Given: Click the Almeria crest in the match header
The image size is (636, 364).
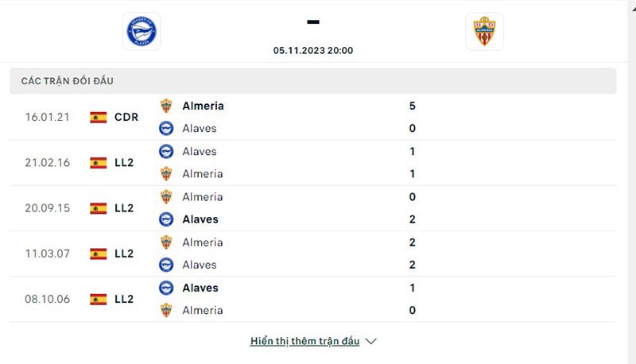Looking at the screenshot, I should [x=484, y=31].
